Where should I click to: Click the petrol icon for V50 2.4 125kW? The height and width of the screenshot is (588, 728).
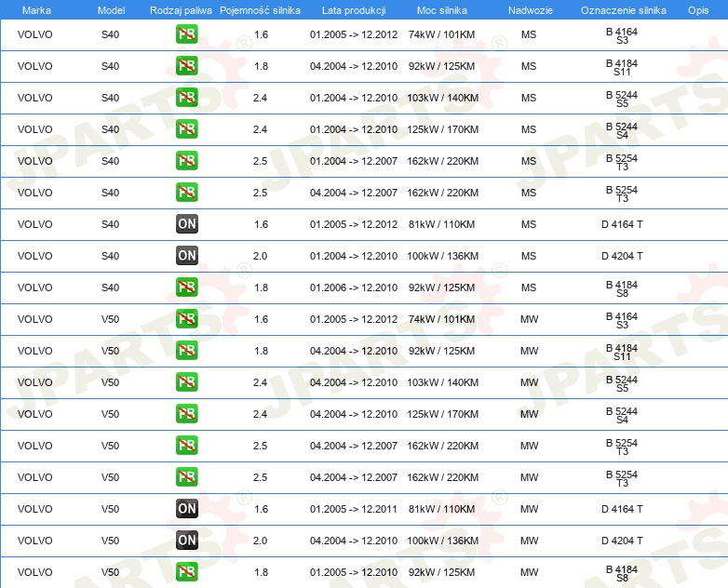click(x=186, y=413)
